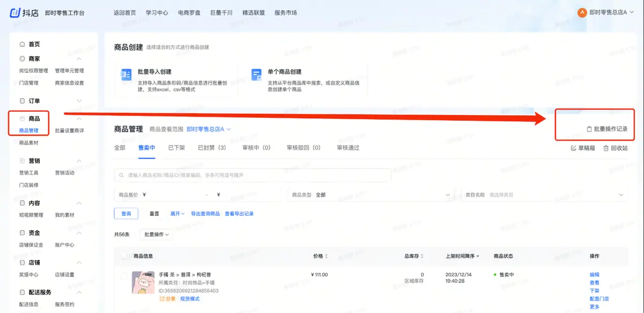Open 学习中心 in the top menu
644x313 pixels.
click(156, 12)
